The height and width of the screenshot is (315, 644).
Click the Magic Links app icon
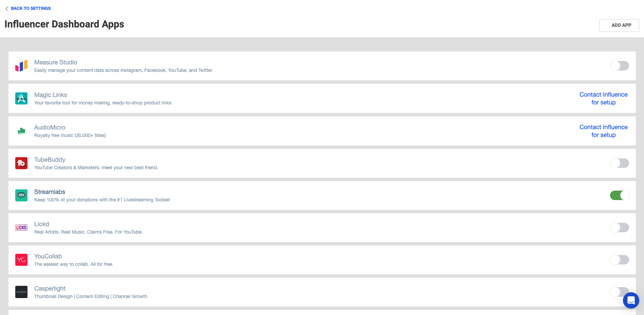pyautogui.click(x=21, y=98)
